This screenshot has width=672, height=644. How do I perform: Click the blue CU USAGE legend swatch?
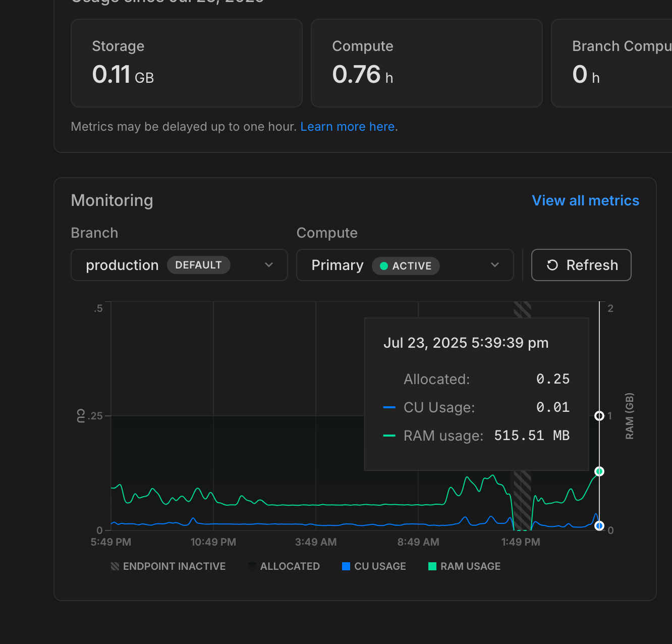(346, 566)
